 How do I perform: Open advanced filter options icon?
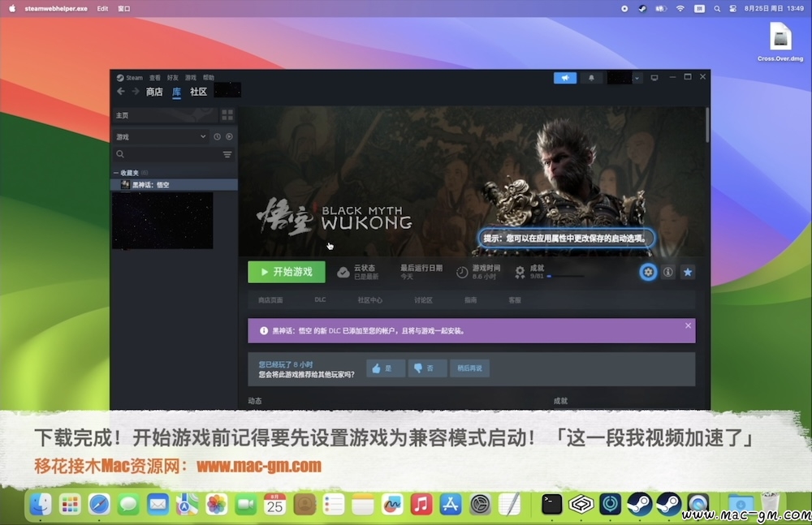(x=227, y=154)
